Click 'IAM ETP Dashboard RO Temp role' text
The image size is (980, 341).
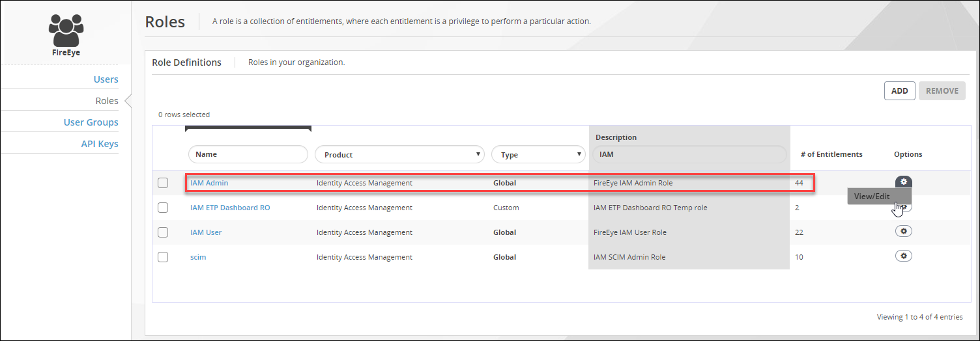[650, 208]
